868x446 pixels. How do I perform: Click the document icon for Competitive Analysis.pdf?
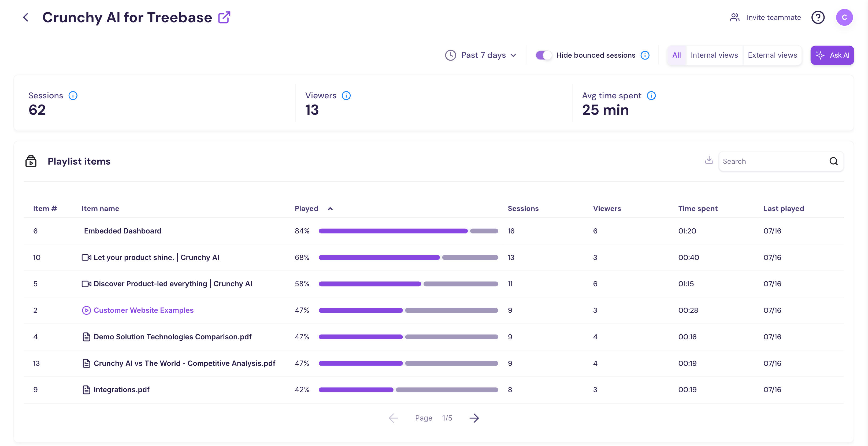point(86,363)
